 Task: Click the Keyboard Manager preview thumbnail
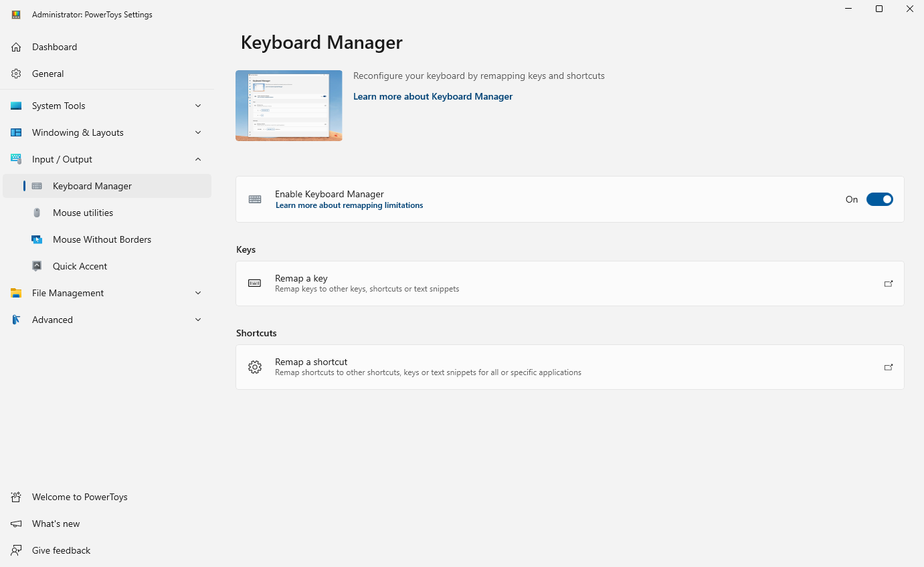click(289, 106)
